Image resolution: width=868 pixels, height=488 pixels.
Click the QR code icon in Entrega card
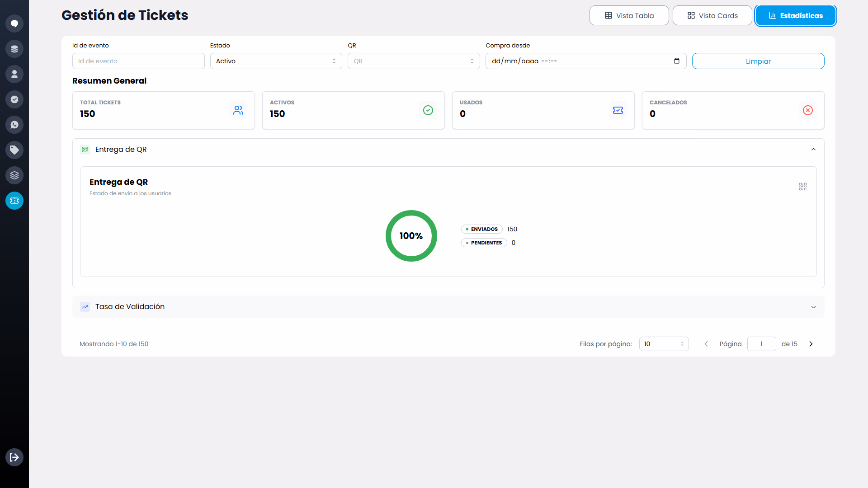tap(803, 187)
